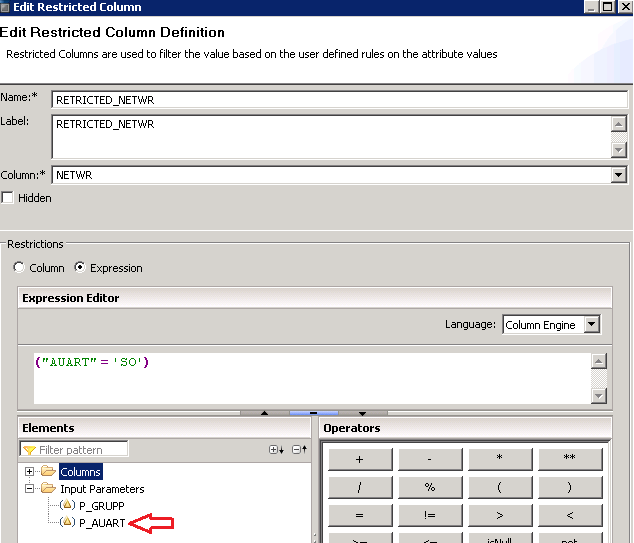Click the equals (=) operator button
The width and height of the screenshot is (634, 543).
pyautogui.click(x=360, y=516)
